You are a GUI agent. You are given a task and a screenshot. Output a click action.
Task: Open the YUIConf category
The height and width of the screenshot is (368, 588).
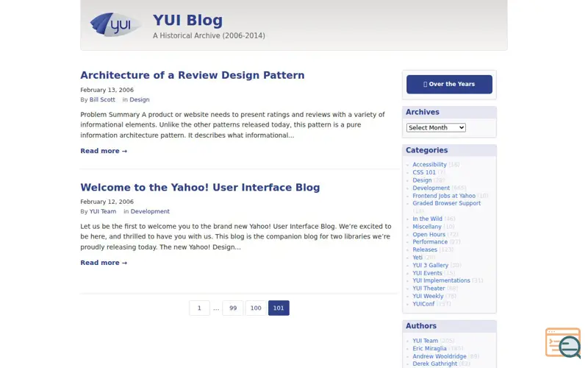(423, 304)
